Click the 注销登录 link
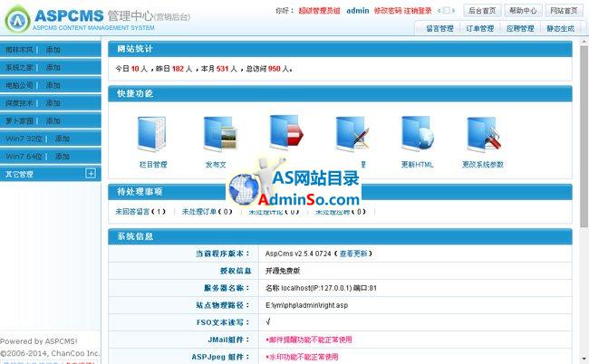This screenshot has width=589, height=364. coord(418,11)
